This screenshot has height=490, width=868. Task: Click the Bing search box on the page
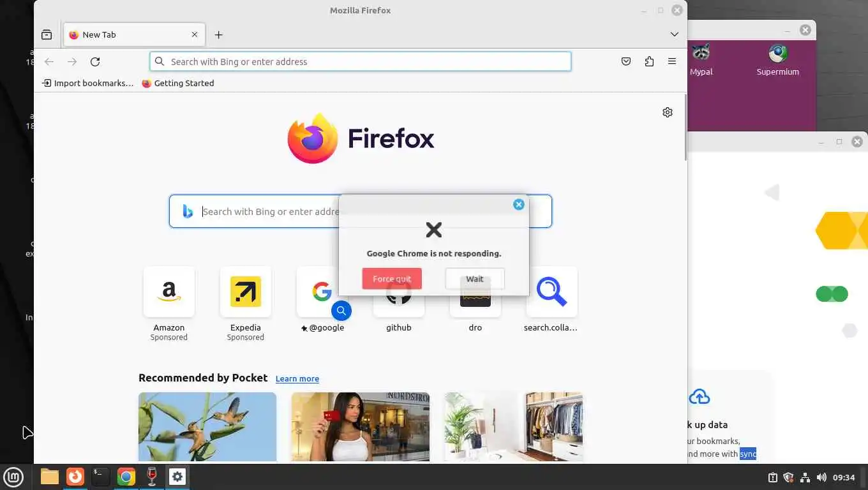click(x=361, y=211)
